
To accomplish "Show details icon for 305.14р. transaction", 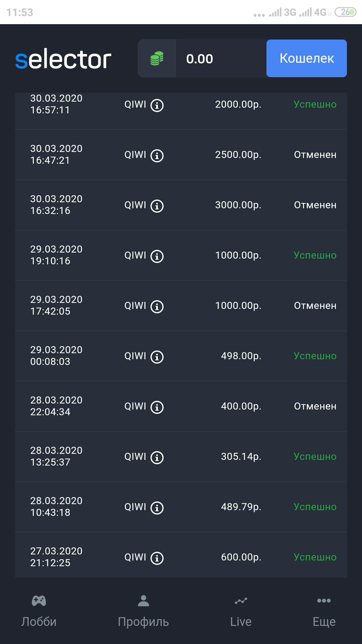I will tap(157, 458).
